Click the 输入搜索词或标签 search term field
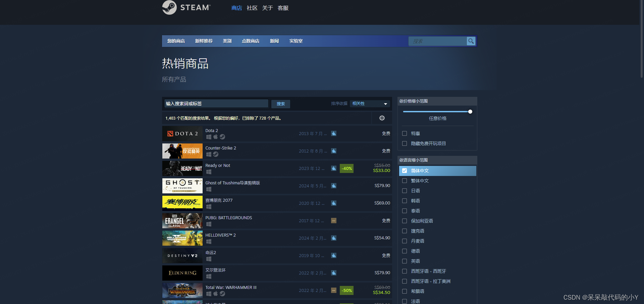Image resolution: width=644 pixels, height=304 pixels. [216, 104]
